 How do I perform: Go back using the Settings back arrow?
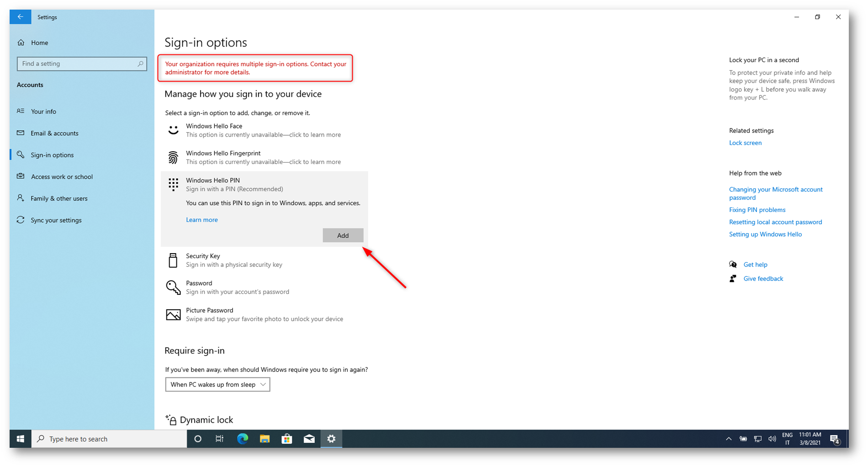(x=21, y=17)
